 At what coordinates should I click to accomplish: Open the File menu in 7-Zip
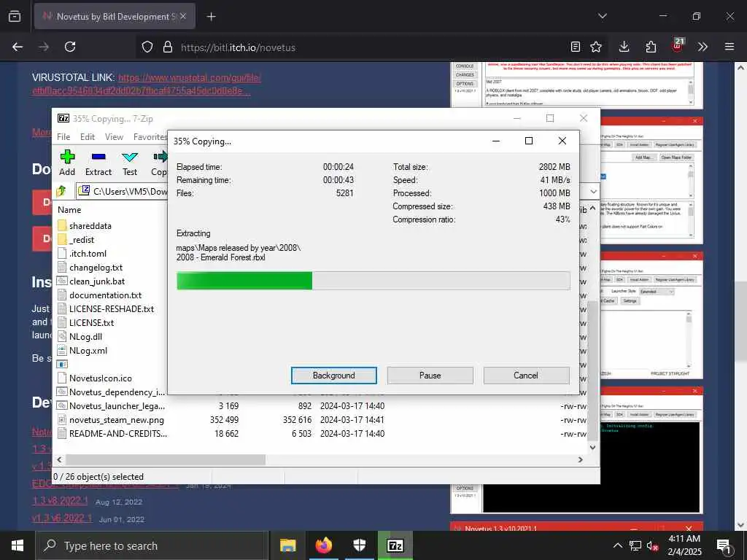coord(63,136)
